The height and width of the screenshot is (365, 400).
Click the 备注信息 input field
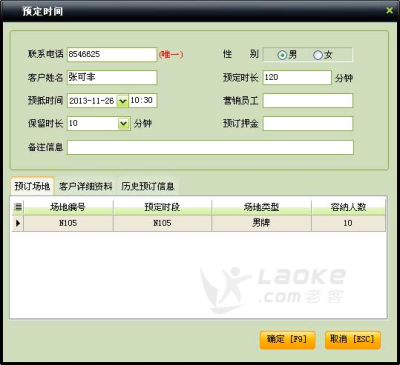tap(210, 147)
